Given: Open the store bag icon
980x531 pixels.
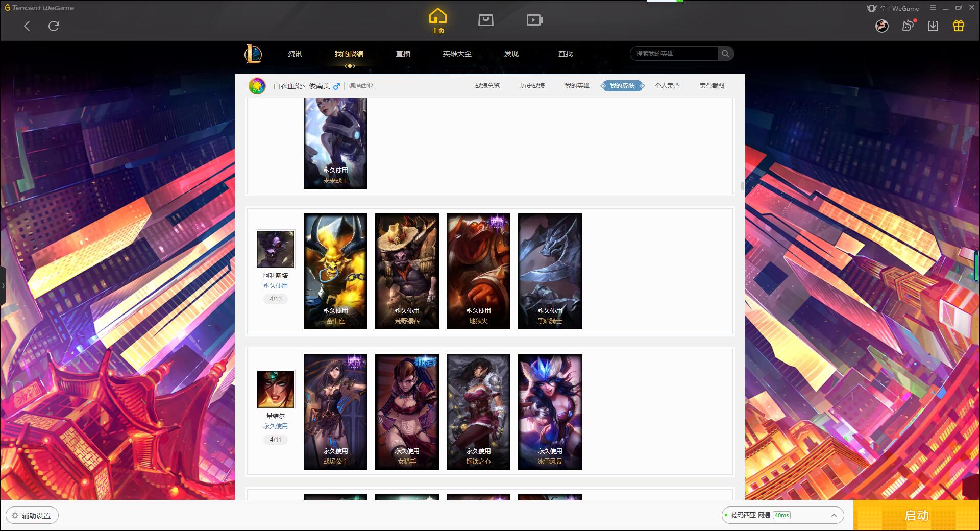Looking at the screenshot, I should pos(486,20).
